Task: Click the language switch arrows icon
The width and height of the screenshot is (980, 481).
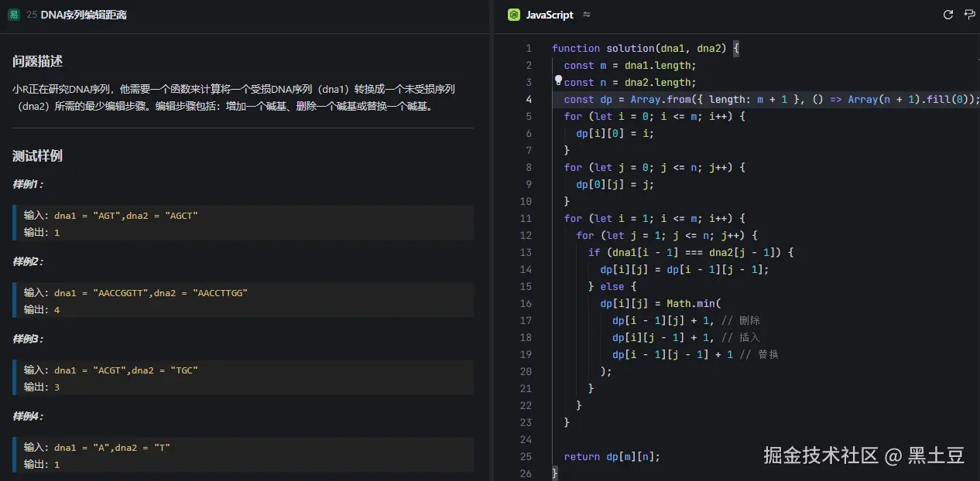Action: 587,15
